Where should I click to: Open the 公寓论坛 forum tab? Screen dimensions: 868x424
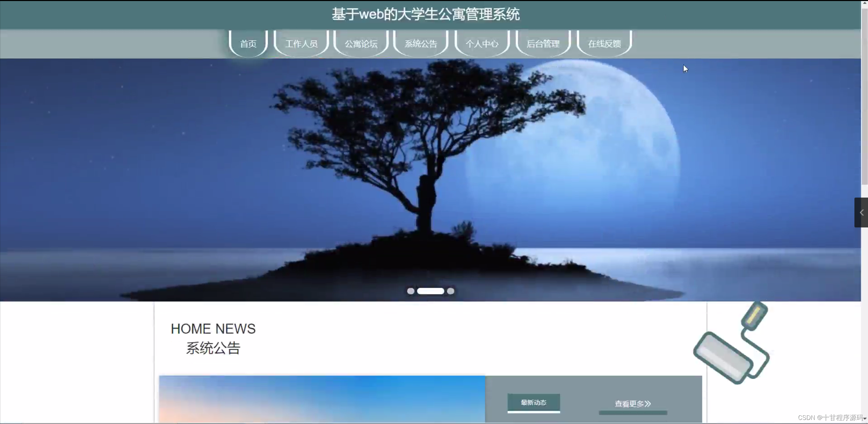(361, 44)
